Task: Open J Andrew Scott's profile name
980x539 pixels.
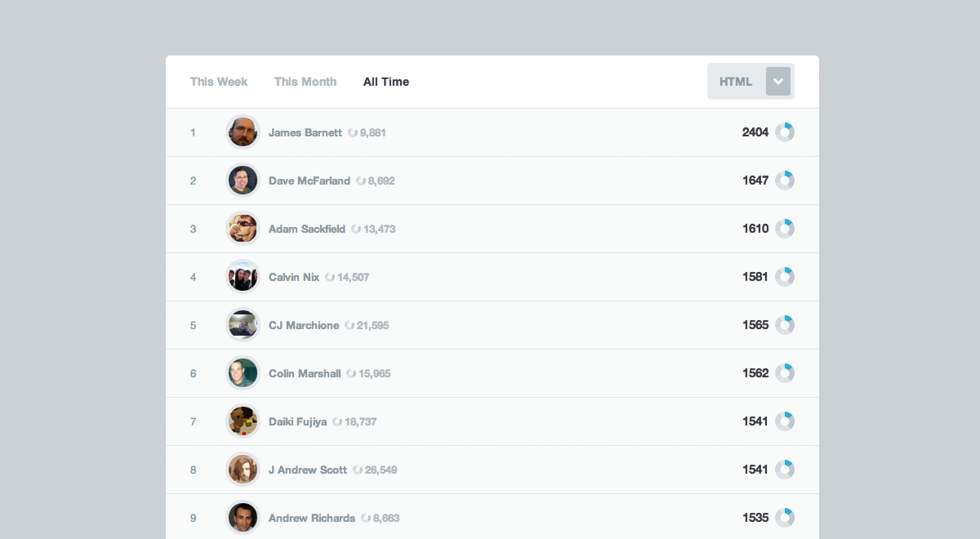Action: (x=308, y=470)
